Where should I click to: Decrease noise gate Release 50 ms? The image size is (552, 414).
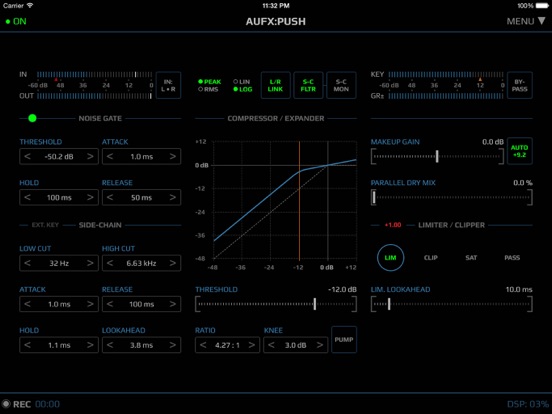click(110, 197)
